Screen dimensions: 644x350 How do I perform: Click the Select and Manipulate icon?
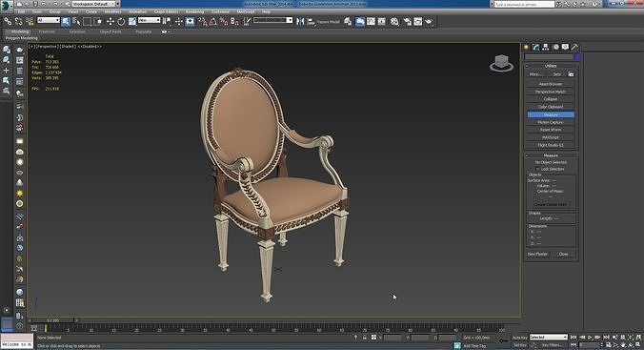[178, 21]
